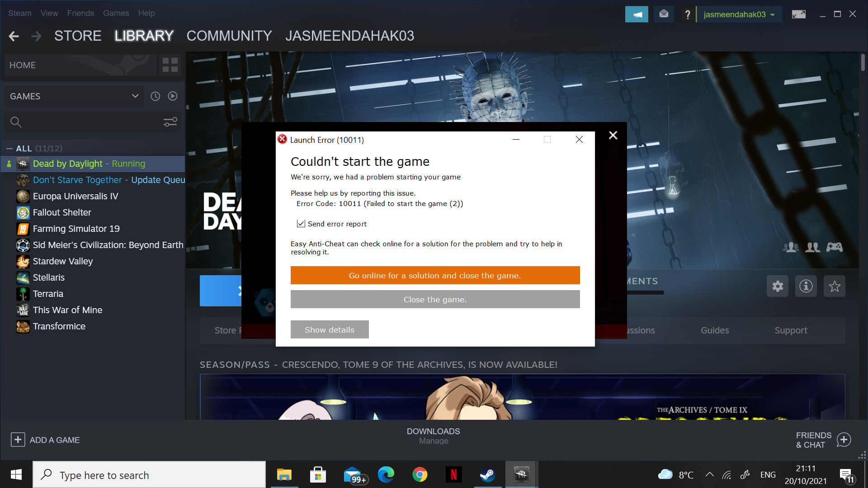Mark Dead by Daylight as favorite with star icon
The height and width of the screenshot is (488, 868).
[834, 286]
